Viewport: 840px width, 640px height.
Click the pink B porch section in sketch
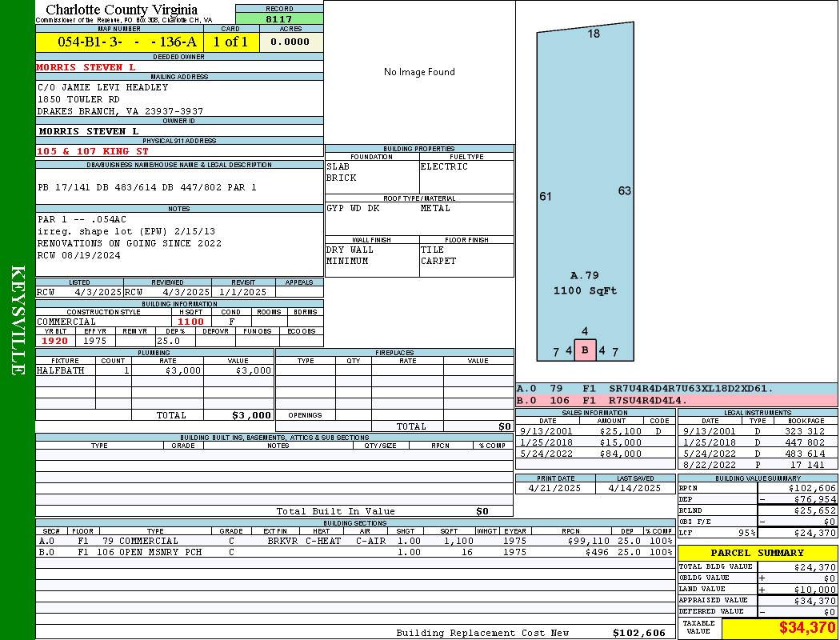(585, 350)
